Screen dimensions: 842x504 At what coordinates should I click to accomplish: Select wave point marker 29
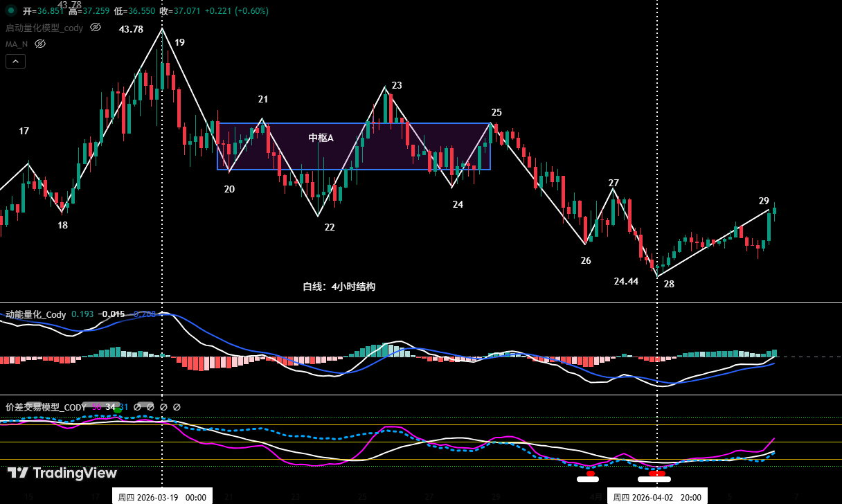click(764, 201)
